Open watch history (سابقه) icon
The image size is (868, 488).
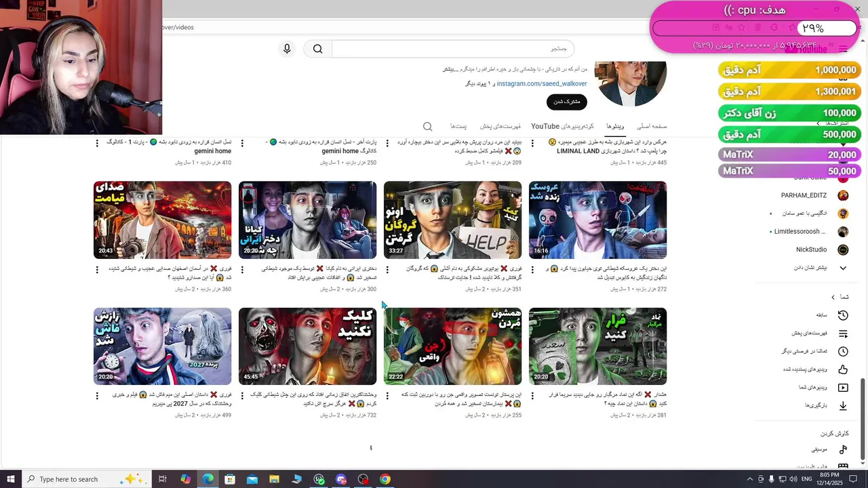pos(843,315)
